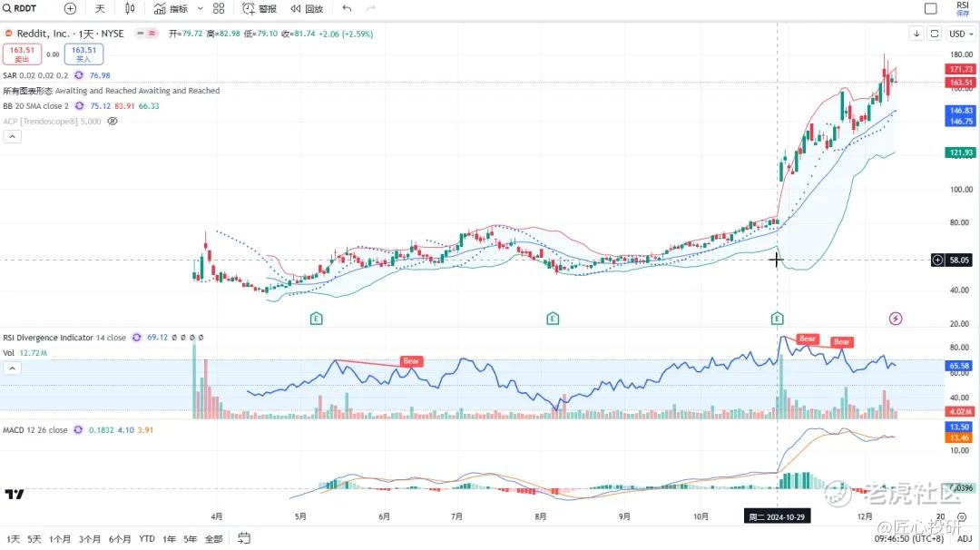The image size is (980, 550).
Task: Select RSI Divergence Indicator legend title
Action: pyautogui.click(x=48, y=338)
